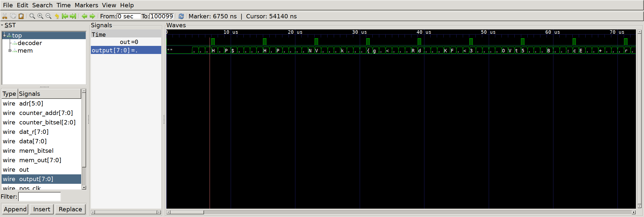The height and width of the screenshot is (217, 644).
Task: Click the '{' value in output waveform
Action: coord(368,50)
